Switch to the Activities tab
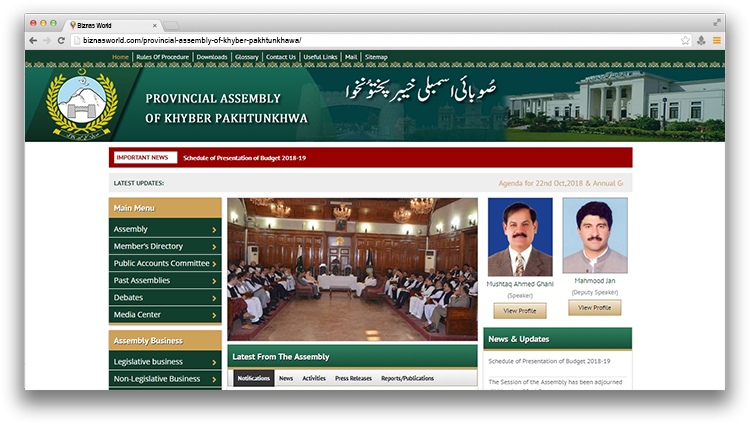 (x=314, y=379)
